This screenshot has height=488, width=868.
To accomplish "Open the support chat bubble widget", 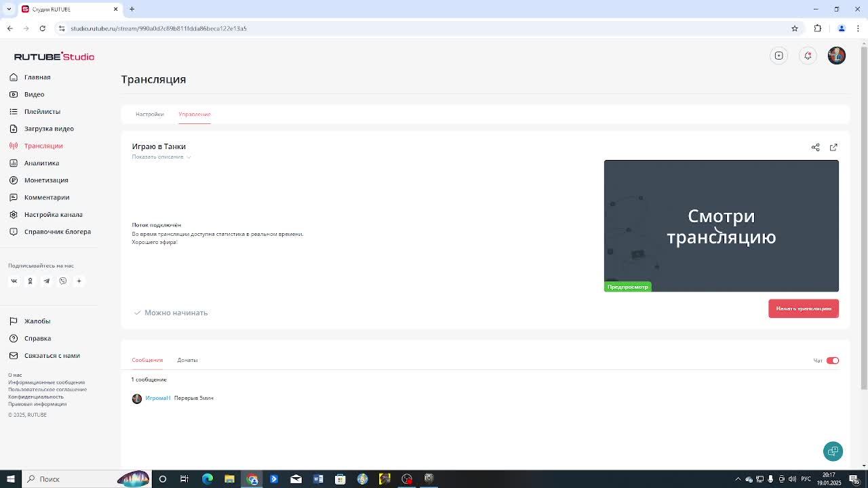I will coord(833,451).
